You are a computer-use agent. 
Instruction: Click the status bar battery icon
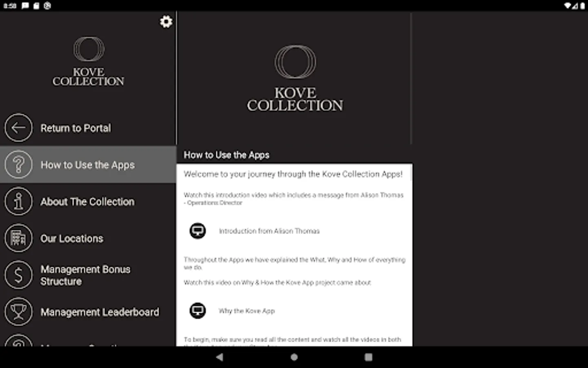pos(583,6)
